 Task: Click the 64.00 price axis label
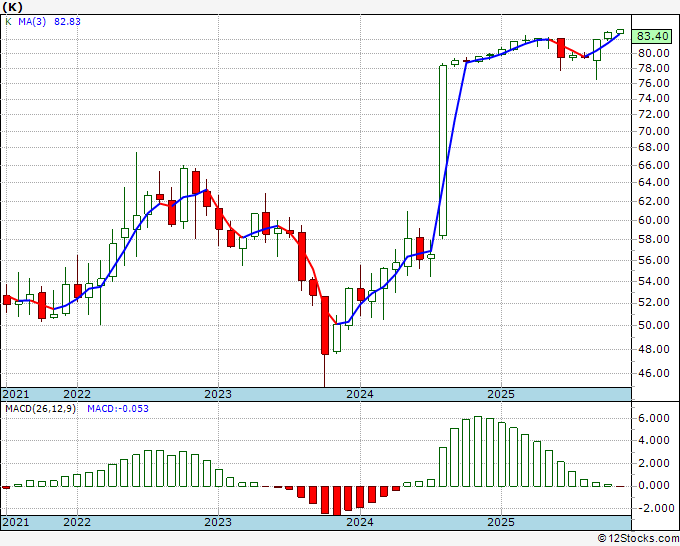point(654,183)
